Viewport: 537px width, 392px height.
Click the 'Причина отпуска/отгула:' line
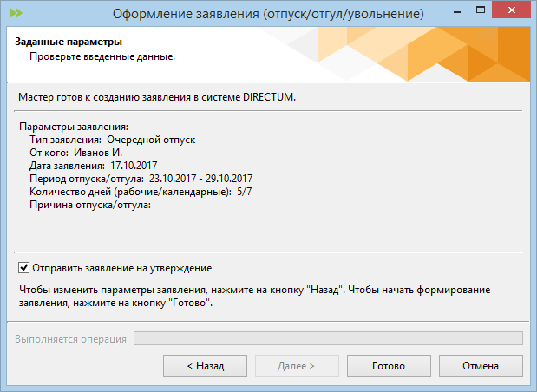[x=90, y=205]
